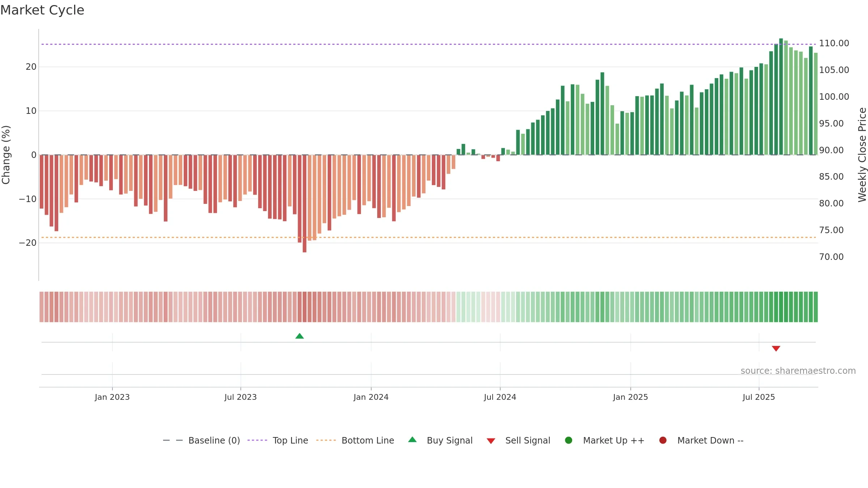Click the green Market Up legend dot
868x488 pixels.
click(569, 440)
